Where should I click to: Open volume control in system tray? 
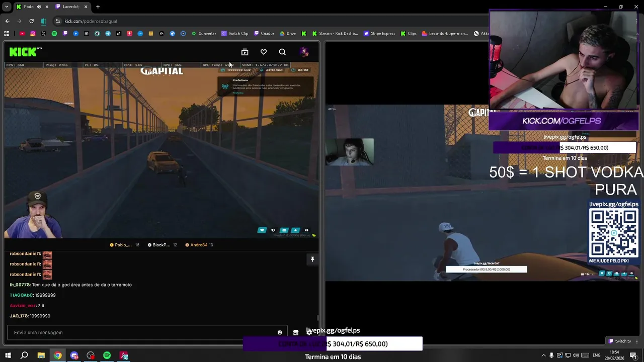point(576,355)
